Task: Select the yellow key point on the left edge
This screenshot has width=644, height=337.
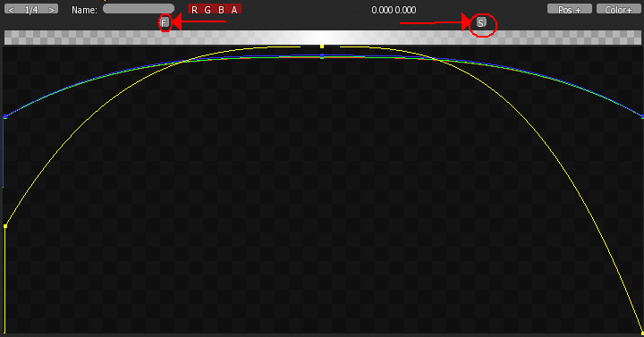Action: click(5, 226)
